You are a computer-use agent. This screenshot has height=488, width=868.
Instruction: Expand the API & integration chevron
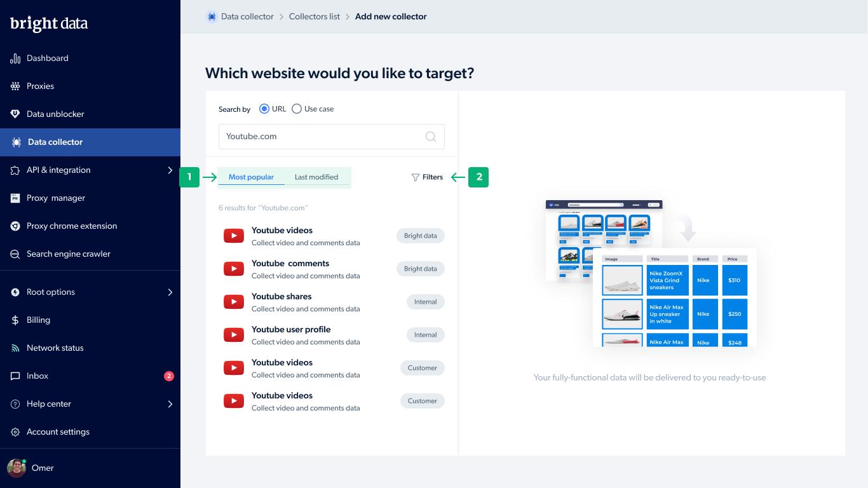(170, 170)
